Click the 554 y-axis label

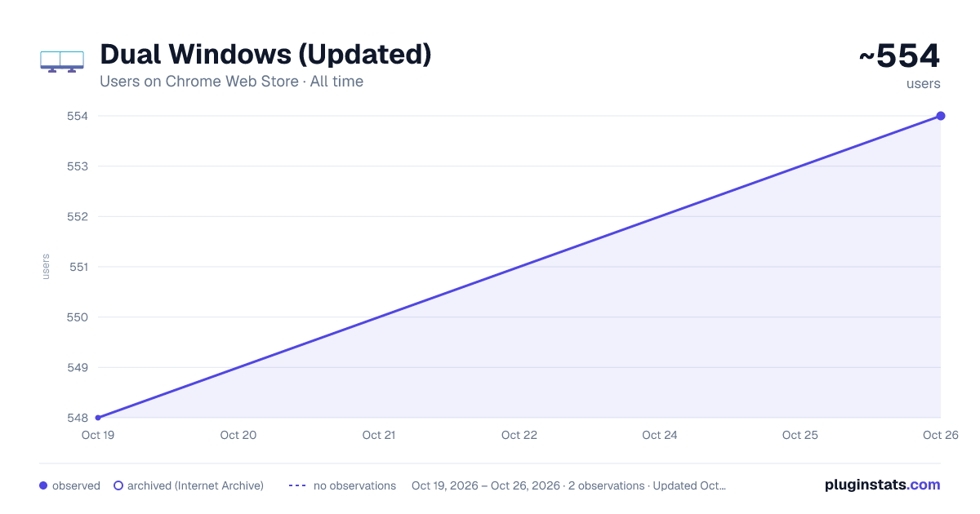coord(77,116)
